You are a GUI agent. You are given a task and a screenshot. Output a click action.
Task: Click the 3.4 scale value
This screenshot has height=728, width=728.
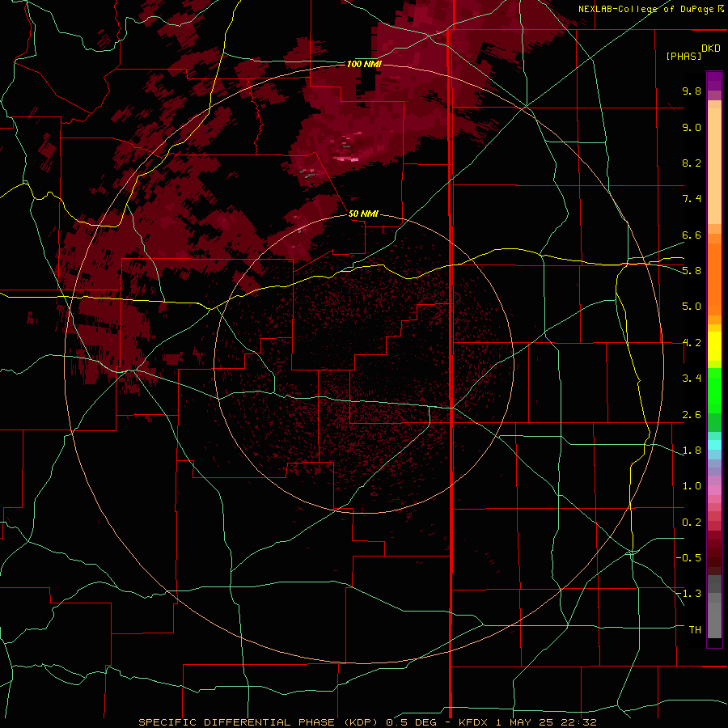point(692,379)
